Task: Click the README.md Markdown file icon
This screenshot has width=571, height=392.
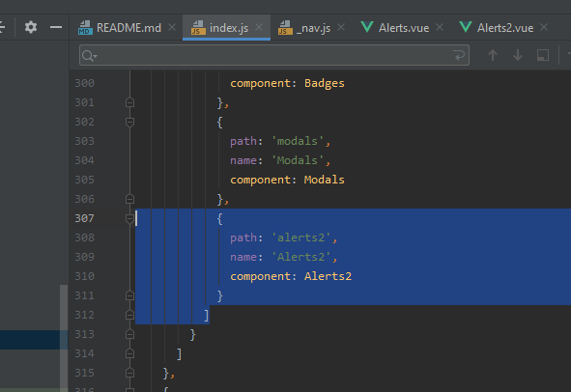Action: pos(85,28)
